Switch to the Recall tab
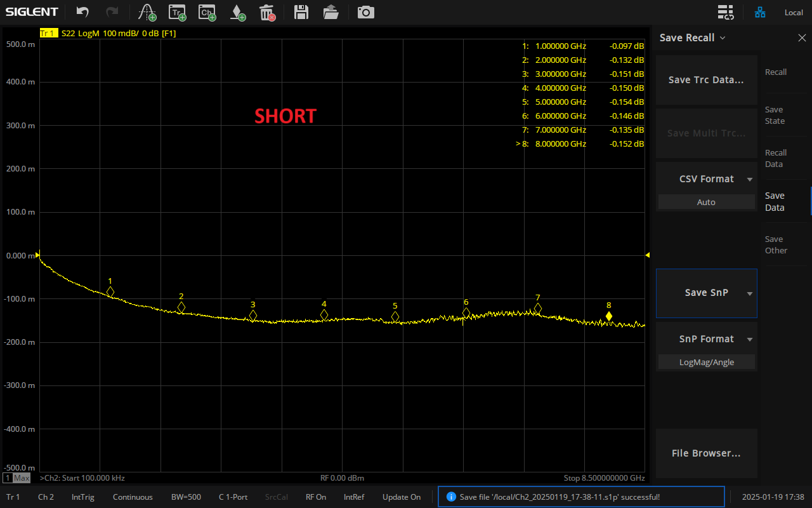 point(775,72)
